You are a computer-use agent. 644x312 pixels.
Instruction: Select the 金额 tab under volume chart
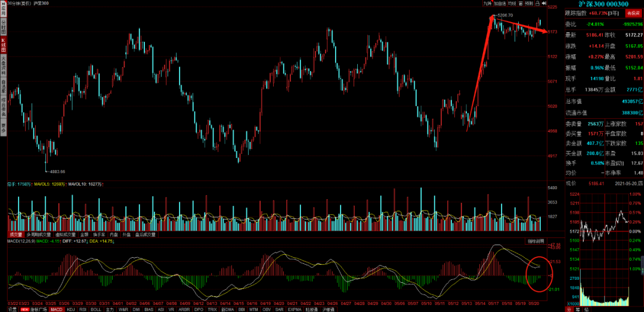tap(84, 234)
